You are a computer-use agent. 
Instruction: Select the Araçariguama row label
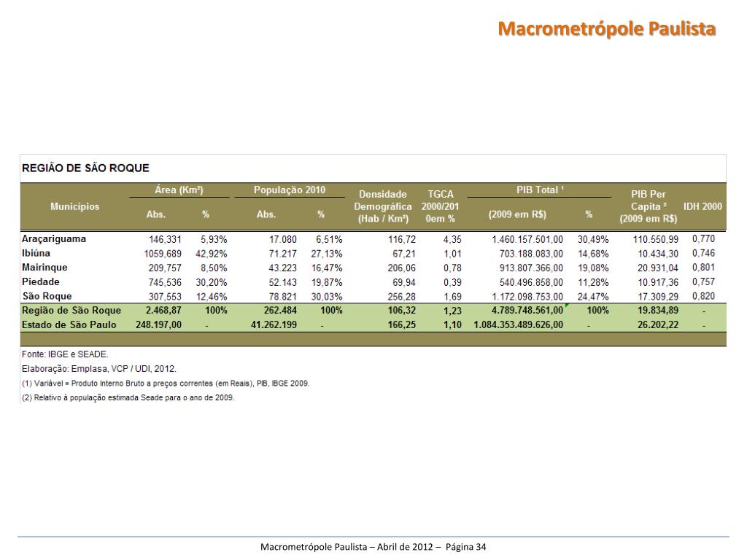tap(54, 239)
